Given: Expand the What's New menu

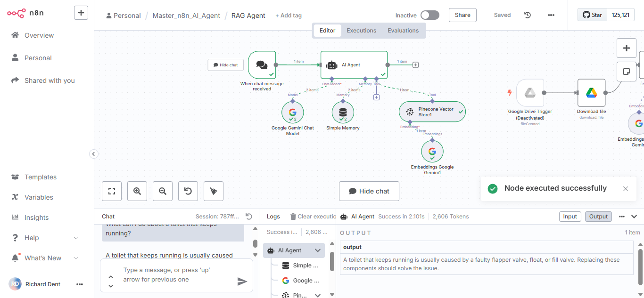Looking at the screenshot, I should pos(45,258).
